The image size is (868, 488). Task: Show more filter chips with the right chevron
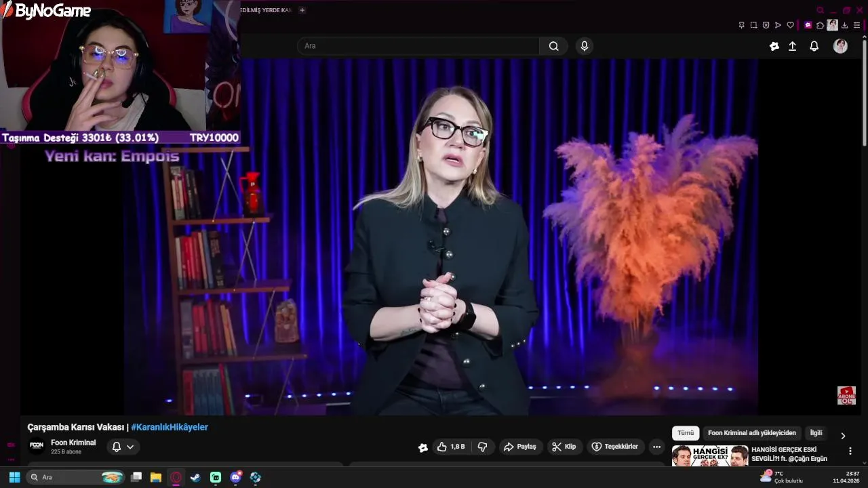[x=843, y=436]
